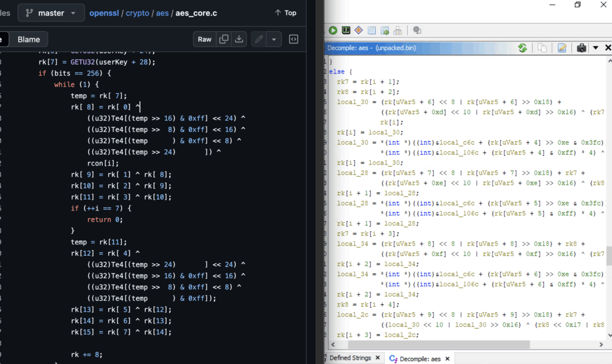Go to the aes folder breadcrumb
Image resolution: width=612 pixels, height=364 pixels.
(163, 13)
